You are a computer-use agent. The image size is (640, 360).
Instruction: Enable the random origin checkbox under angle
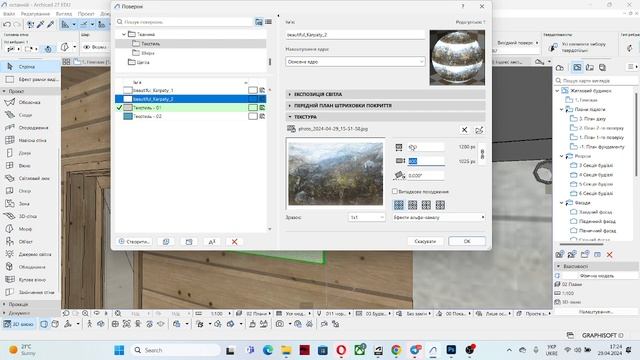click(395, 191)
